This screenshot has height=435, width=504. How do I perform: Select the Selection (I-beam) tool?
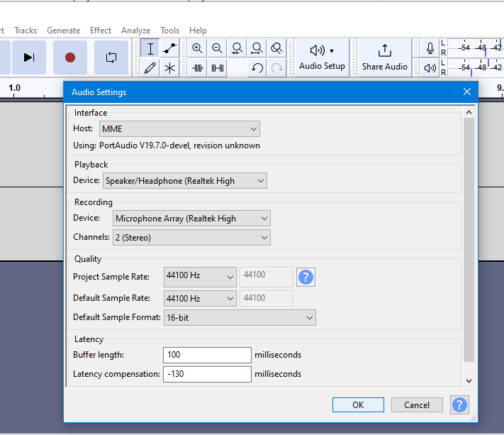pos(150,49)
